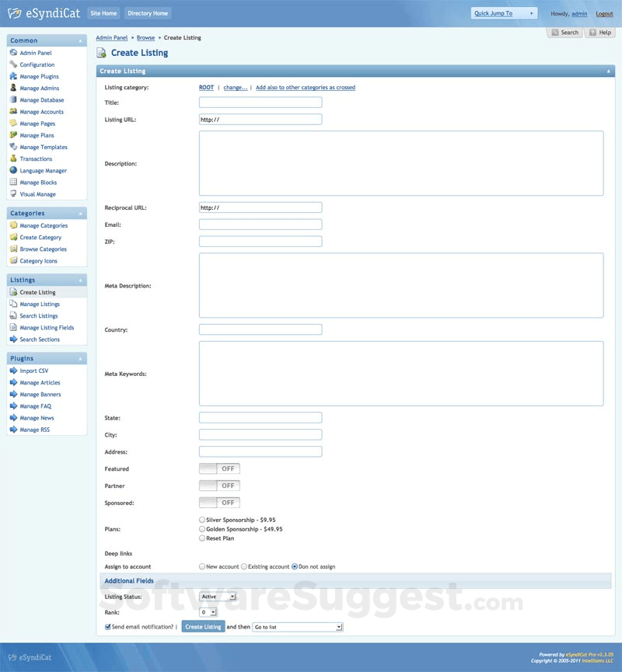Click inside the Title input field
Image resolution: width=622 pixels, height=672 pixels.
(260, 102)
